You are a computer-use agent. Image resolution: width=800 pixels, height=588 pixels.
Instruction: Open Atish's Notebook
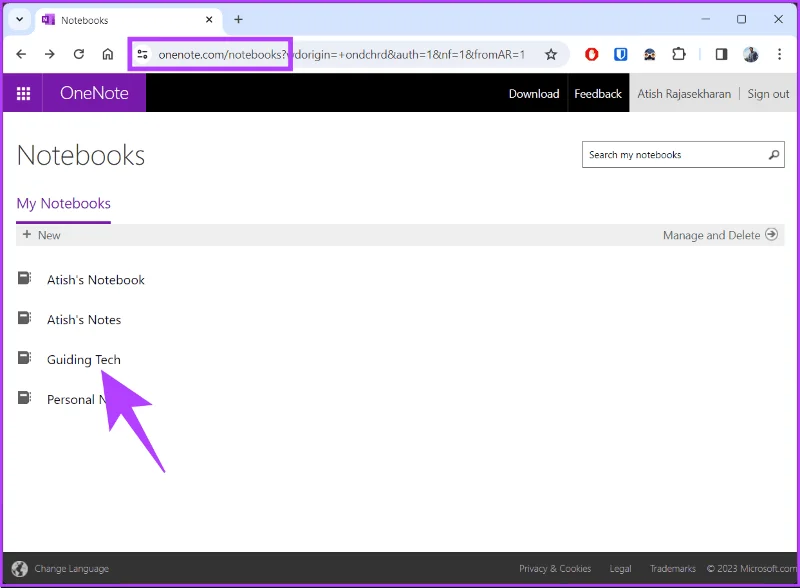point(95,280)
